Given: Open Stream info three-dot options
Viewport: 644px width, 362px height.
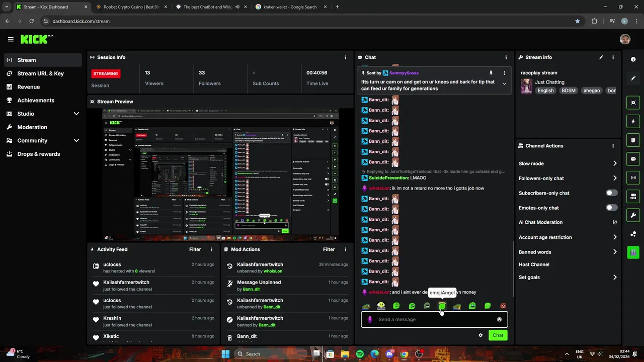Looking at the screenshot, I should click(x=613, y=57).
